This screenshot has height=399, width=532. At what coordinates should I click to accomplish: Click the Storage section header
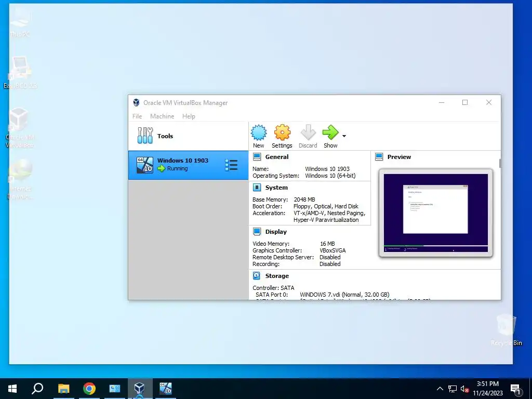[x=277, y=276]
